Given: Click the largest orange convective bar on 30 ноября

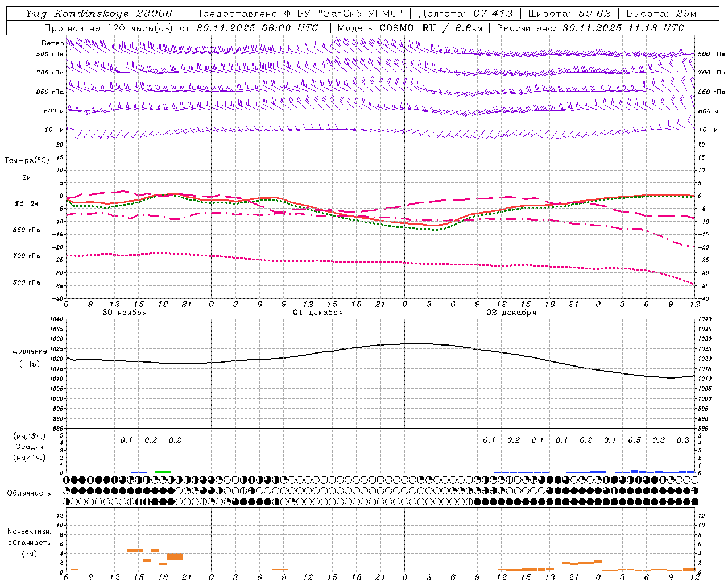Looking at the screenshot, I should click(175, 556).
